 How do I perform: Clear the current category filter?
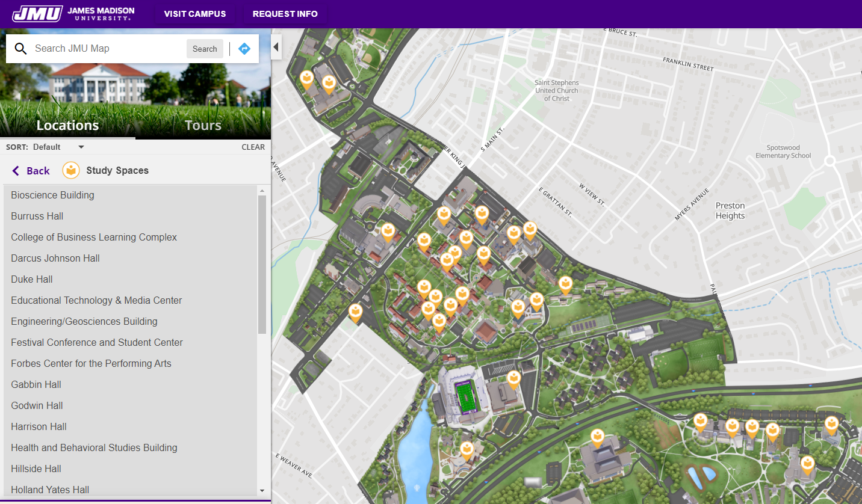(x=253, y=147)
